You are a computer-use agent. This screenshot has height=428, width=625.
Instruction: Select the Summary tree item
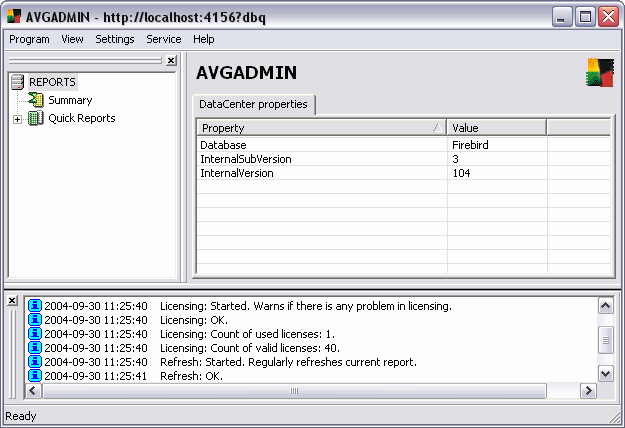pos(70,100)
